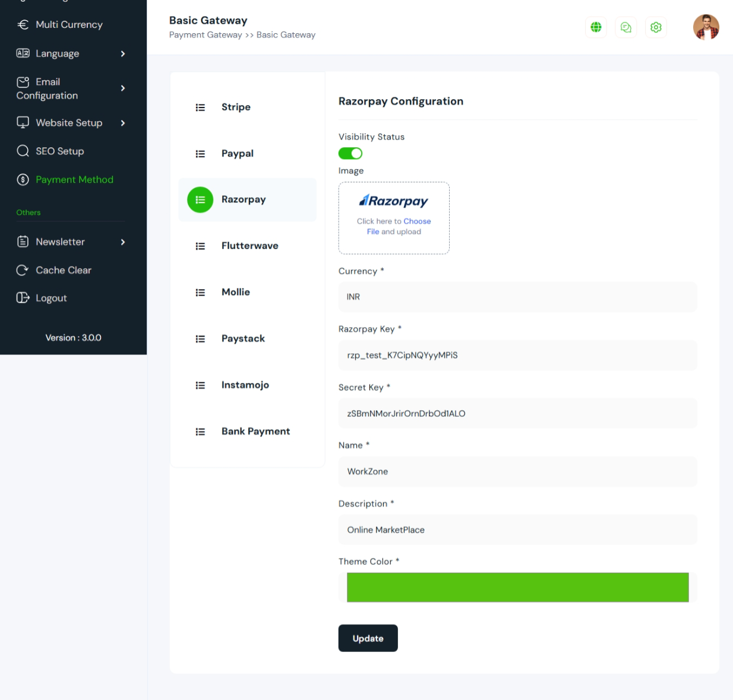Click the Newsletter sidebar icon
This screenshot has width=733, height=700.
click(23, 242)
